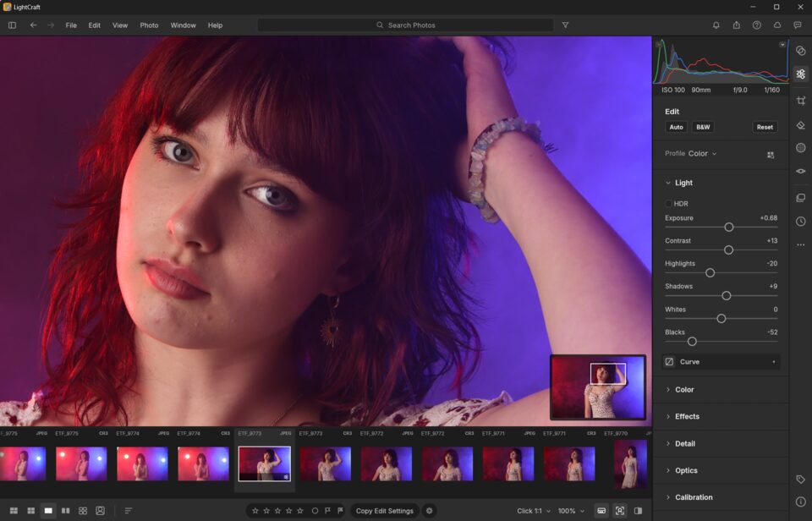
Task: Open the keyword tag panel icon
Action: pos(801,479)
